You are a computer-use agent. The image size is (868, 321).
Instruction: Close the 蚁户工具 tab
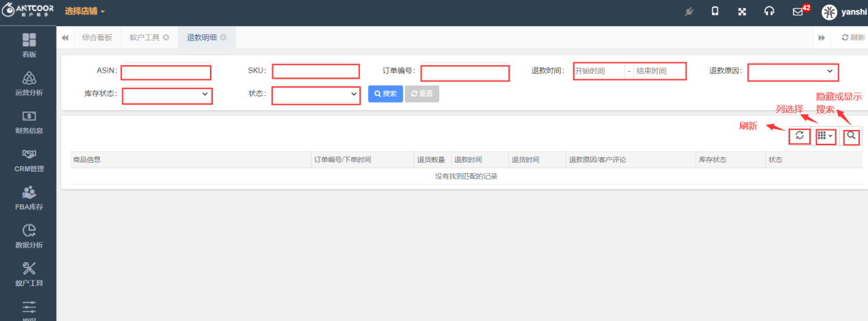(x=166, y=38)
